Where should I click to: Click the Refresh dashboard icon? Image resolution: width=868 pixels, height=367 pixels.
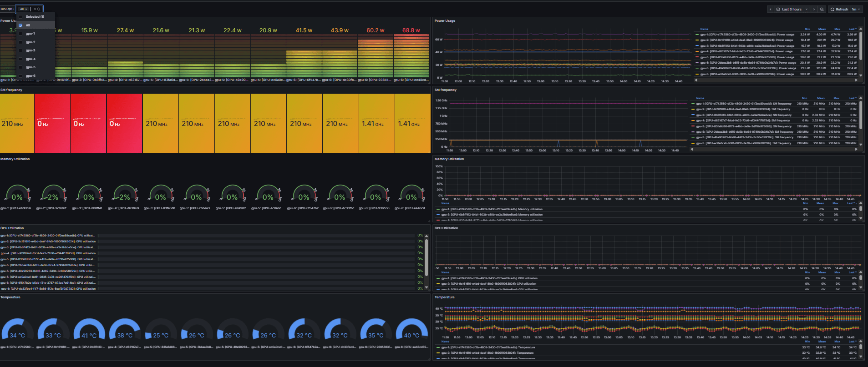pyautogui.click(x=832, y=9)
